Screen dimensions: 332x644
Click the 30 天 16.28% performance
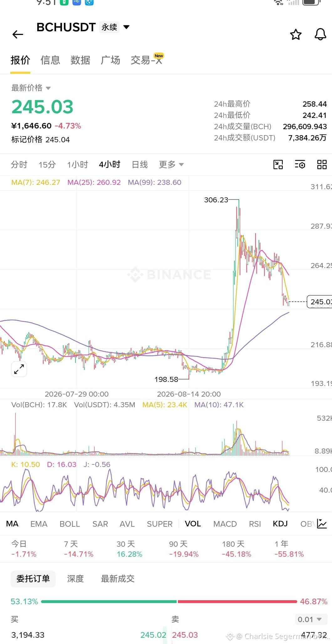click(129, 549)
